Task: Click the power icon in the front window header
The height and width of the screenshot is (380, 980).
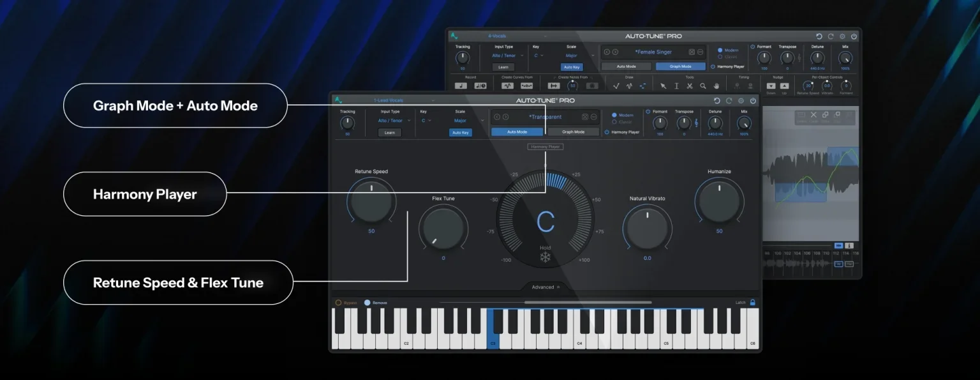Action: pyautogui.click(x=753, y=101)
